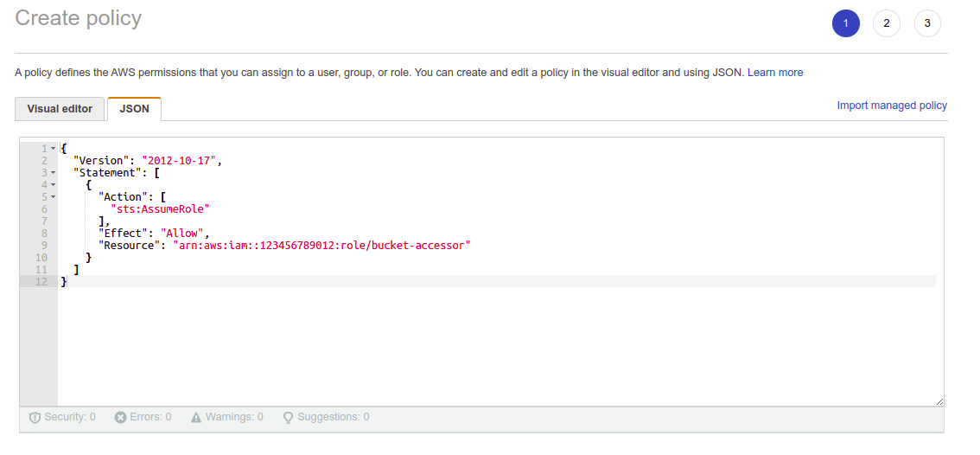The image size is (980, 455).
Task: Go to step 1 circle indicator
Action: (846, 23)
